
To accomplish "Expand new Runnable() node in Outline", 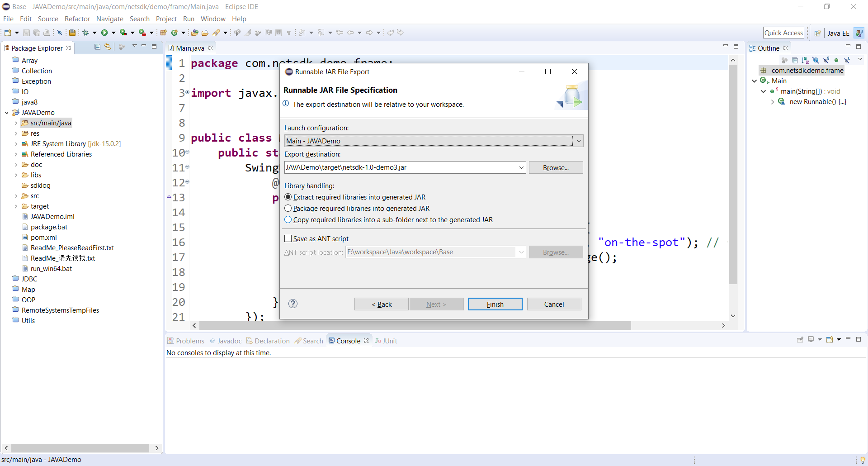I will [x=773, y=102].
